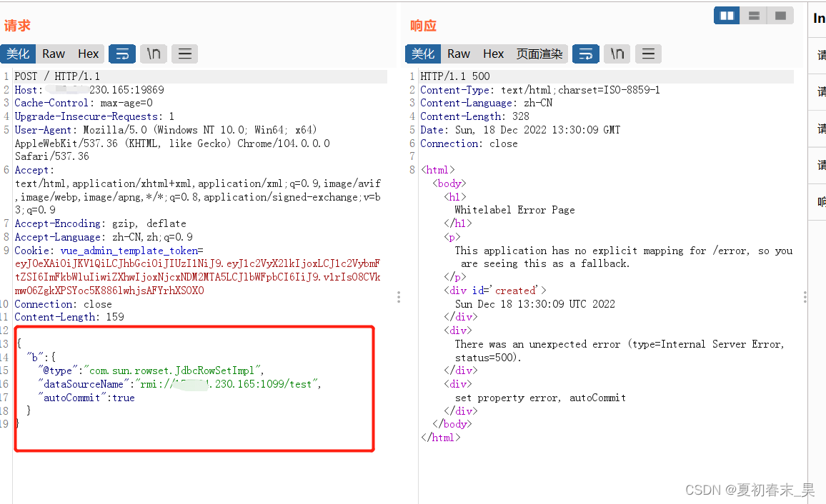The image size is (826, 504).
Task: Switch response view to Raw tab
Action: pyautogui.click(x=458, y=54)
